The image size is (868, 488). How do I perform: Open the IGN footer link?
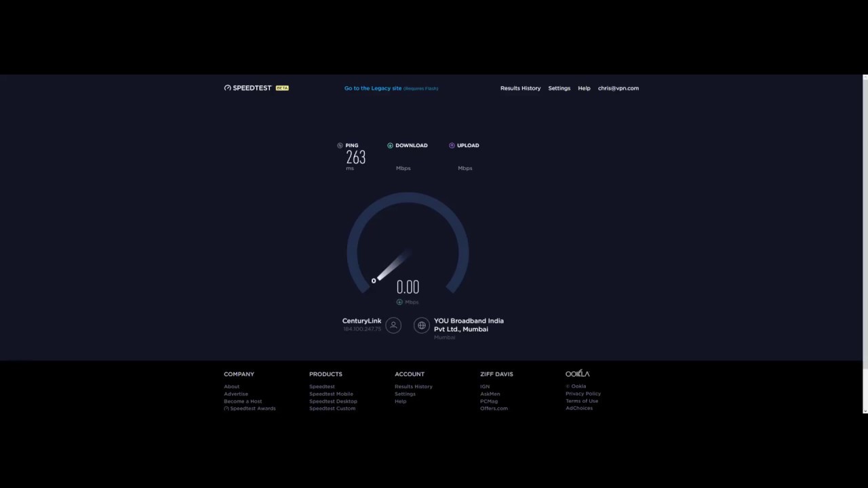485,386
